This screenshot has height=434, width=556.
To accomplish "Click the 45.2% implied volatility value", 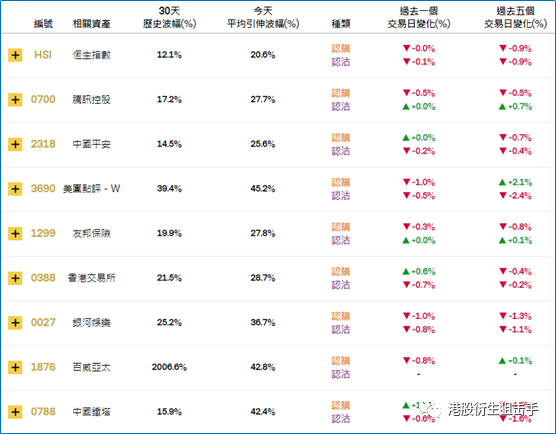I will pyautogui.click(x=263, y=189).
